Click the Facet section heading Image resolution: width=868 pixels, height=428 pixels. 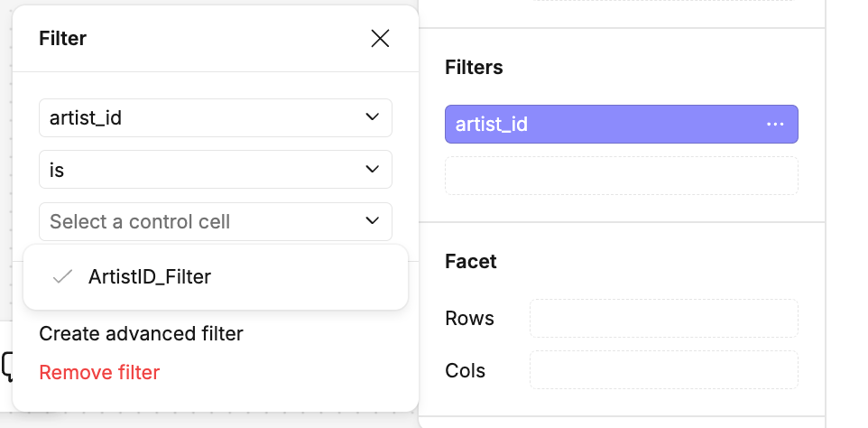coord(471,262)
